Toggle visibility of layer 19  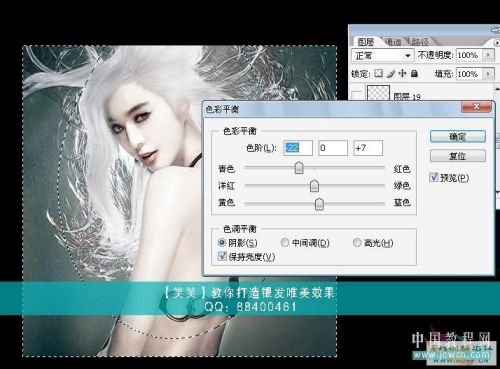click(357, 95)
